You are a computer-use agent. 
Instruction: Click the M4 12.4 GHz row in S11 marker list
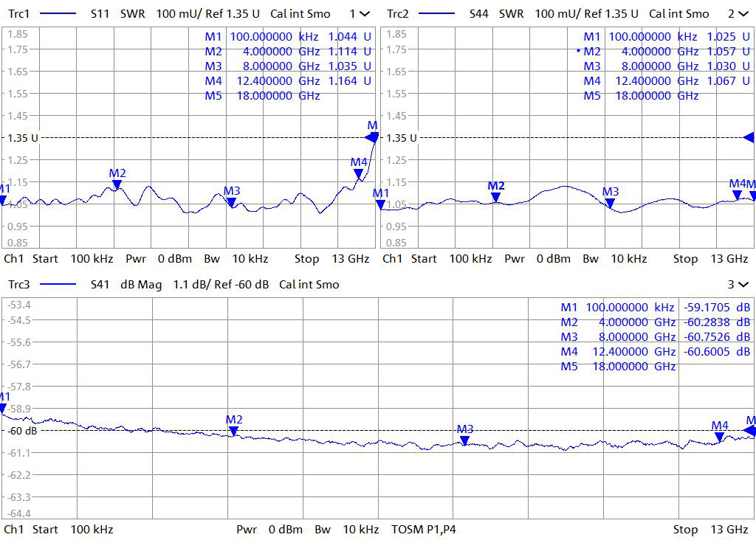(288, 81)
